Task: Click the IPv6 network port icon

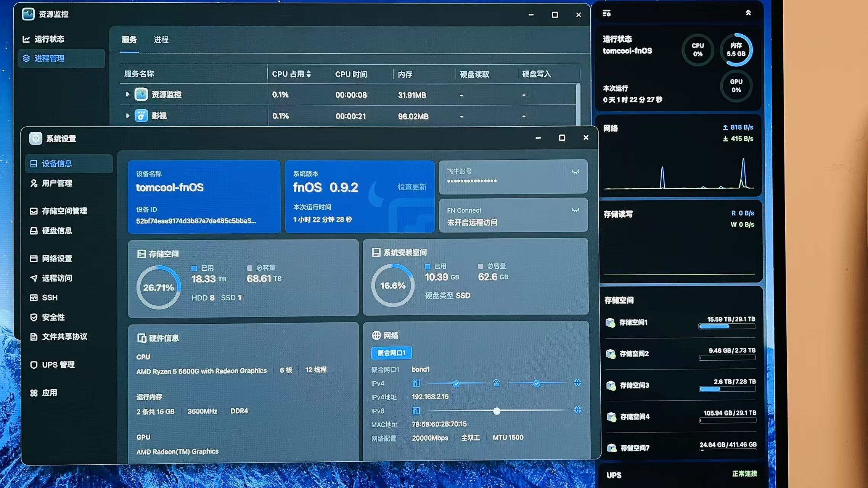Action: point(416,411)
